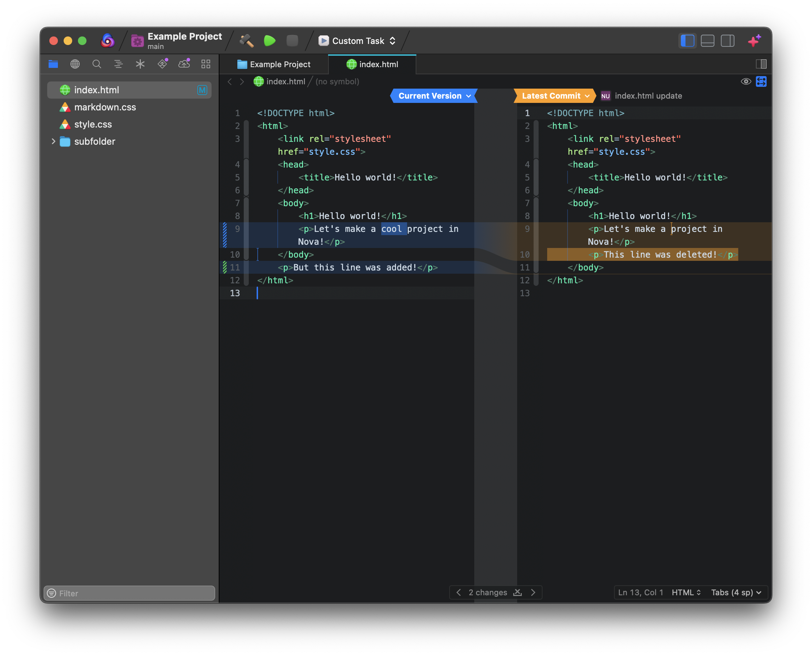The width and height of the screenshot is (812, 656).
Task: Go forward with the path bar right arrow
Action: (242, 81)
